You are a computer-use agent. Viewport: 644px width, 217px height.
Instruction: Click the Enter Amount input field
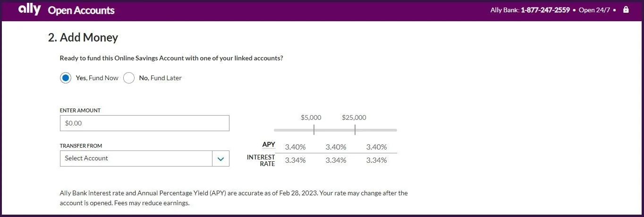[144, 123]
